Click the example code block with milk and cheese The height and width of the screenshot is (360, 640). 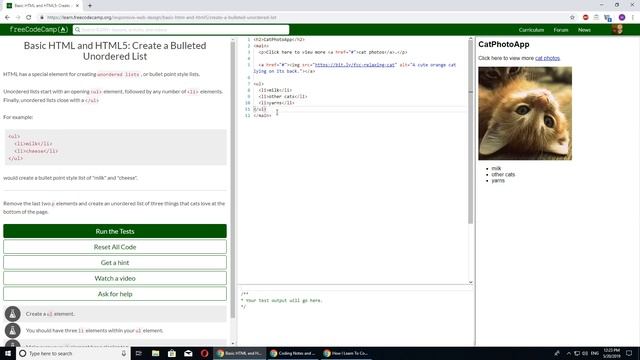pos(115,147)
